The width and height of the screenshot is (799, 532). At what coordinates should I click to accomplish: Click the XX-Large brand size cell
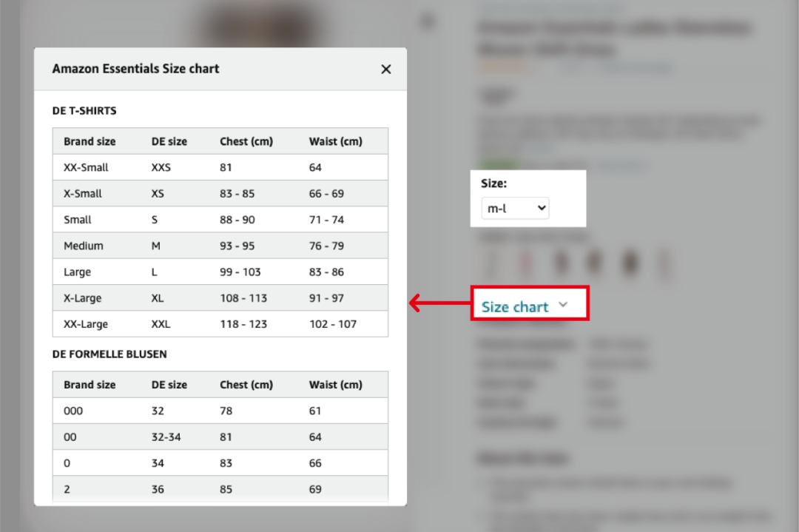86,324
